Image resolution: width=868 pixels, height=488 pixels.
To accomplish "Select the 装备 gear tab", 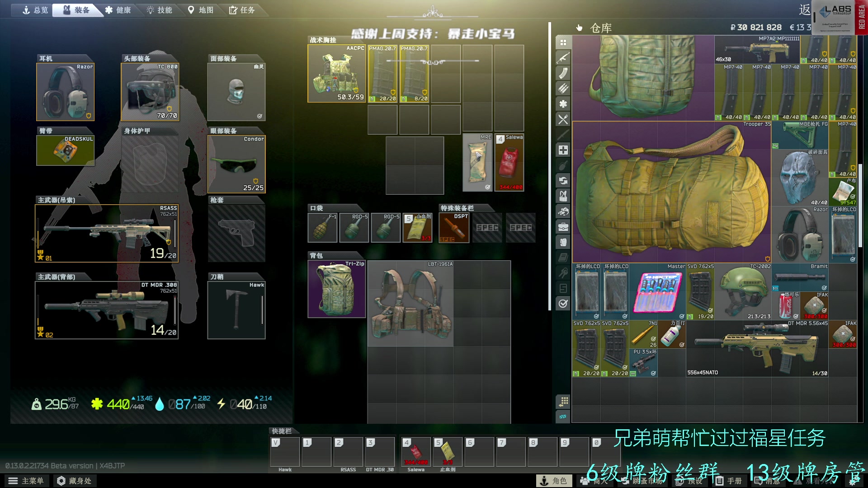I will click(76, 10).
